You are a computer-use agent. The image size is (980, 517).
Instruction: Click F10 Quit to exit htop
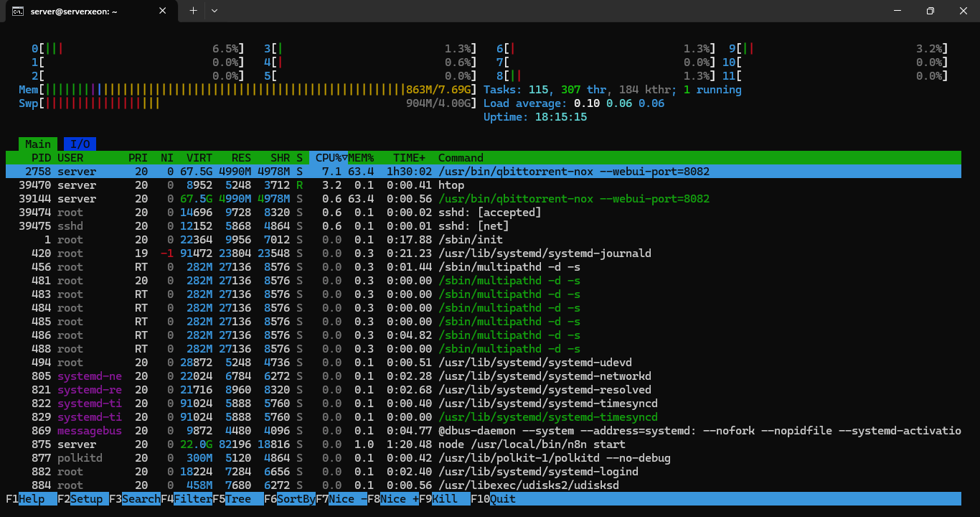tap(502, 499)
